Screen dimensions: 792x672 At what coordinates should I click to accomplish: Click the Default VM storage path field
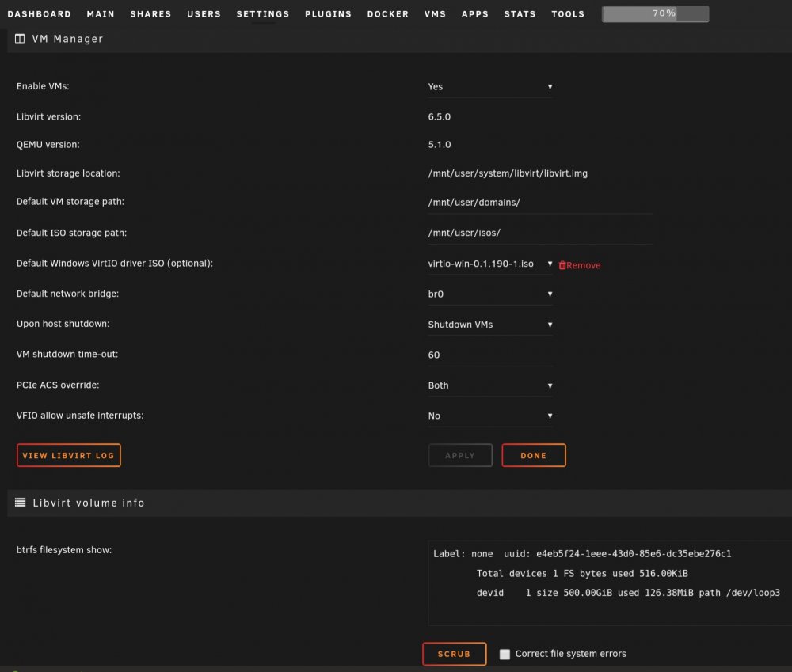pos(539,203)
